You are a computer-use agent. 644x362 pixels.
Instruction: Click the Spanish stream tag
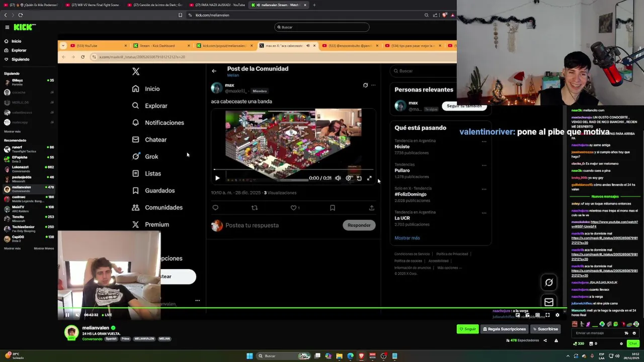point(111,339)
